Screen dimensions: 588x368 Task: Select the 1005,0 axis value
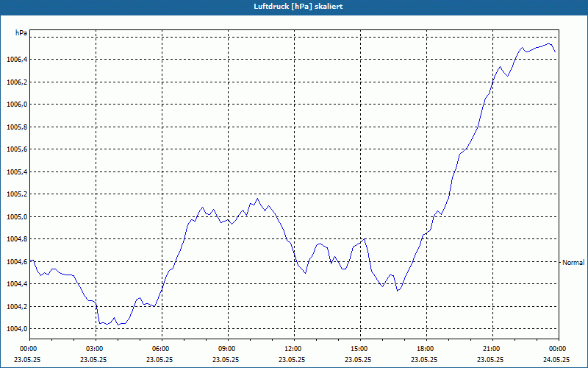(x=17, y=217)
